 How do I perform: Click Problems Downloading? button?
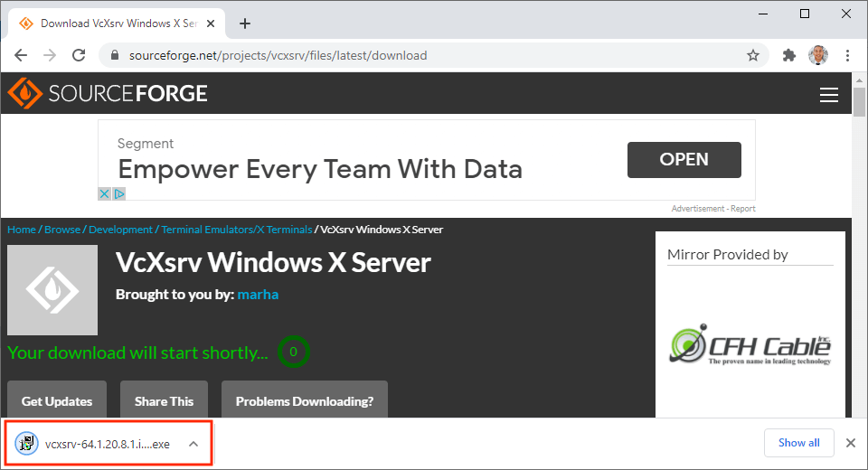click(x=305, y=400)
